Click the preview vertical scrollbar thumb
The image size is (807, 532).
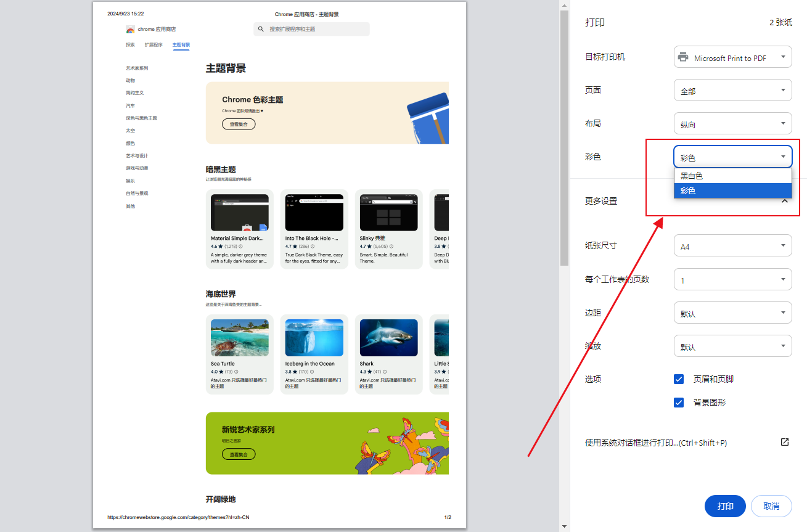563,138
